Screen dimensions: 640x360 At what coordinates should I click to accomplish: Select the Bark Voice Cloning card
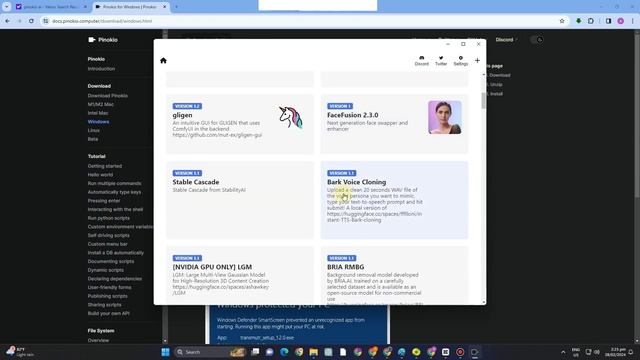tap(394, 200)
